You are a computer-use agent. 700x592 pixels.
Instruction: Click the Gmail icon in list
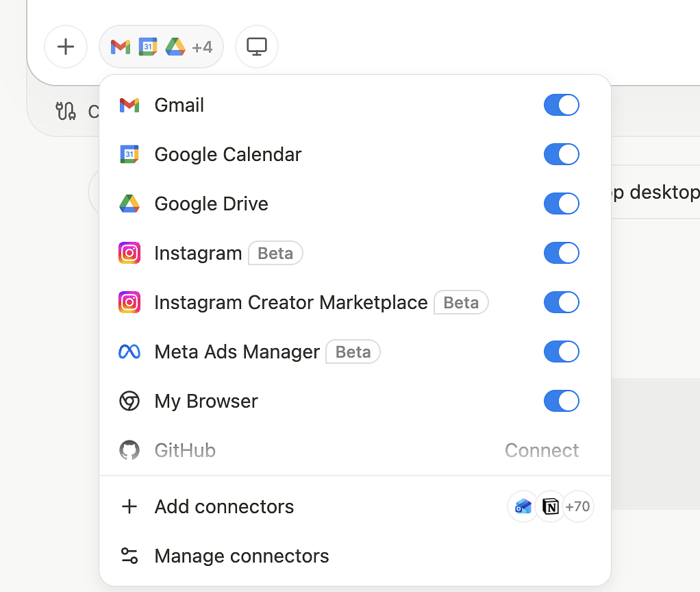point(129,106)
